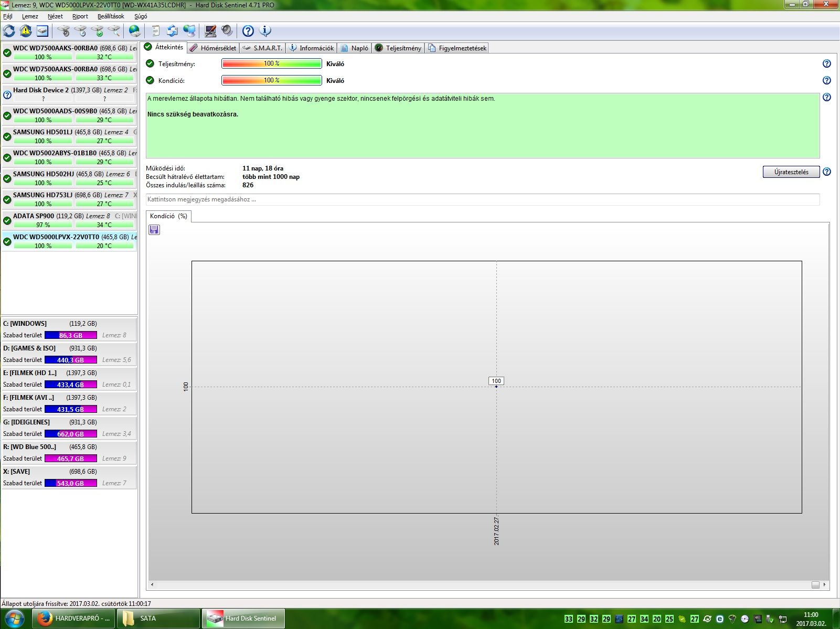Select the SAMSUNG HD502HJ disk
840x629 pixels.
point(69,178)
